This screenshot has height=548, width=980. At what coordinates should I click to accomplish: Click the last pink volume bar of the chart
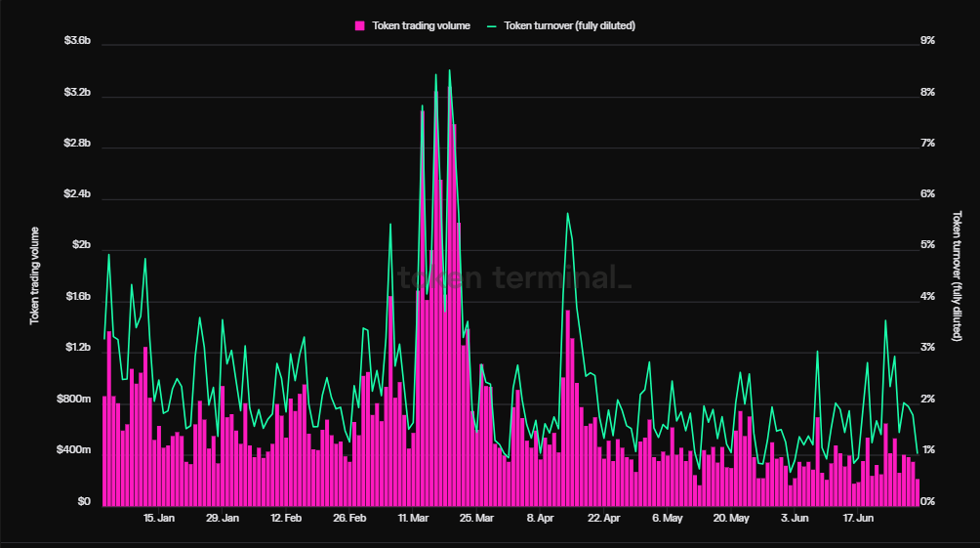[918, 492]
